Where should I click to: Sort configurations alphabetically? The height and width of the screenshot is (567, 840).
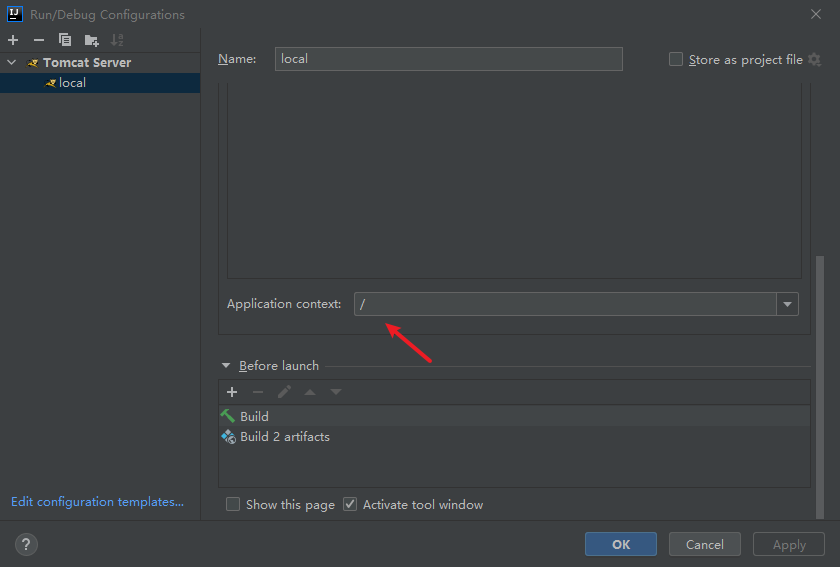coord(117,40)
